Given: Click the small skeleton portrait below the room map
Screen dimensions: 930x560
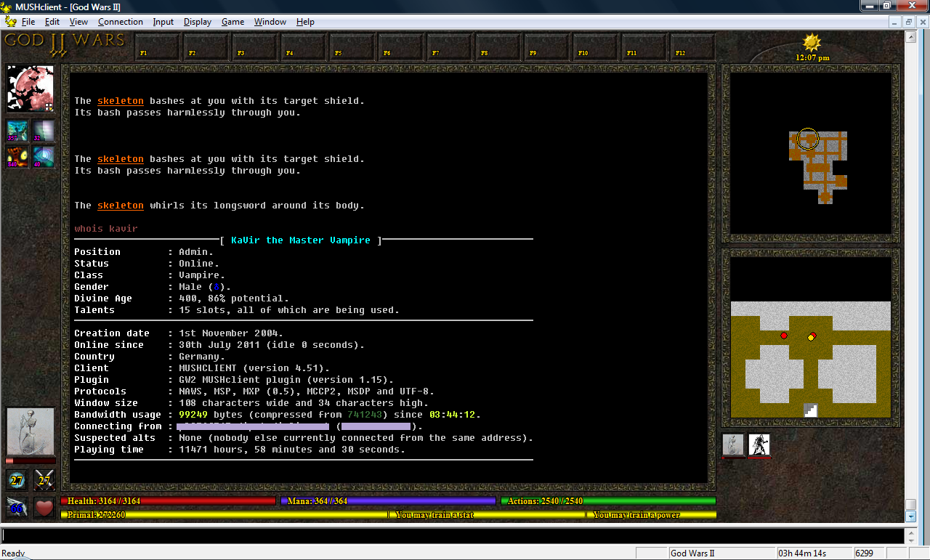Looking at the screenshot, I should point(733,445).
